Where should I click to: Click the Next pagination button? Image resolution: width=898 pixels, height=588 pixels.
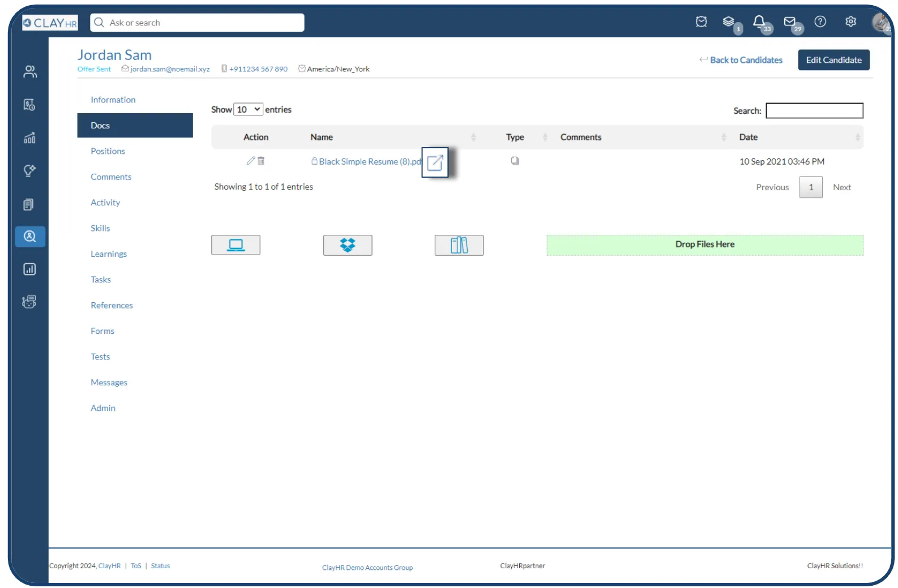(x=842, y=187)
